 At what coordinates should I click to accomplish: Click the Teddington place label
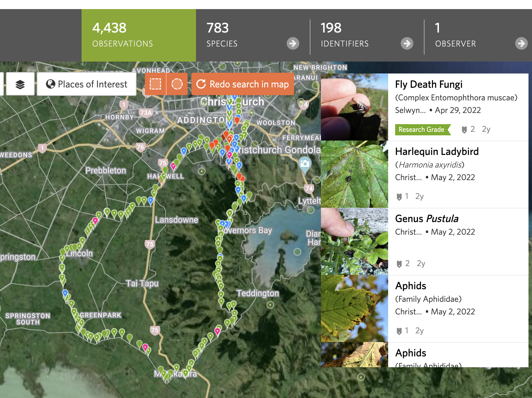click(258, 293)
